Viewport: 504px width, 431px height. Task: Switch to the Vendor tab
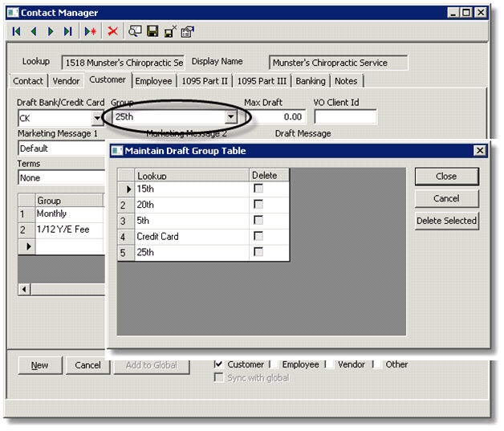66,81
